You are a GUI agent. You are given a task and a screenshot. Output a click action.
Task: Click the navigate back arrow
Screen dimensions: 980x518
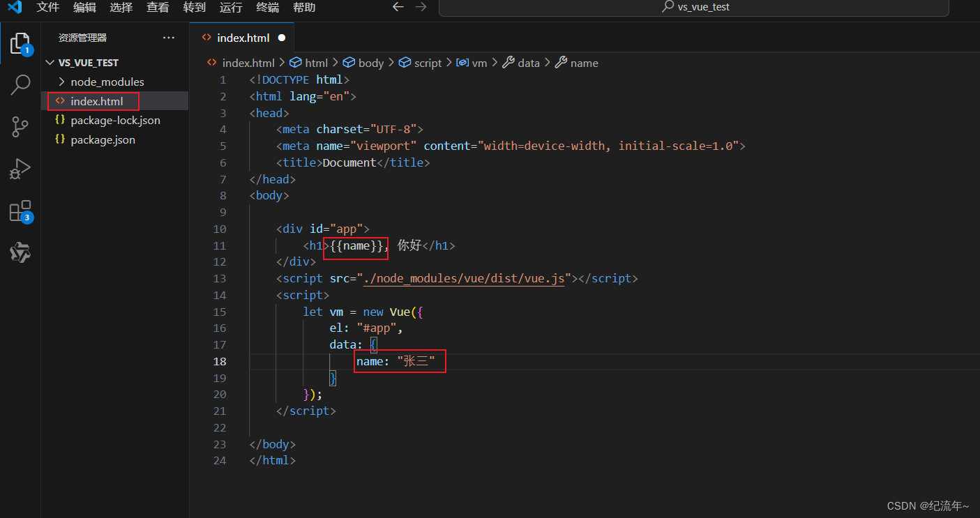click(x=398, y=6)
